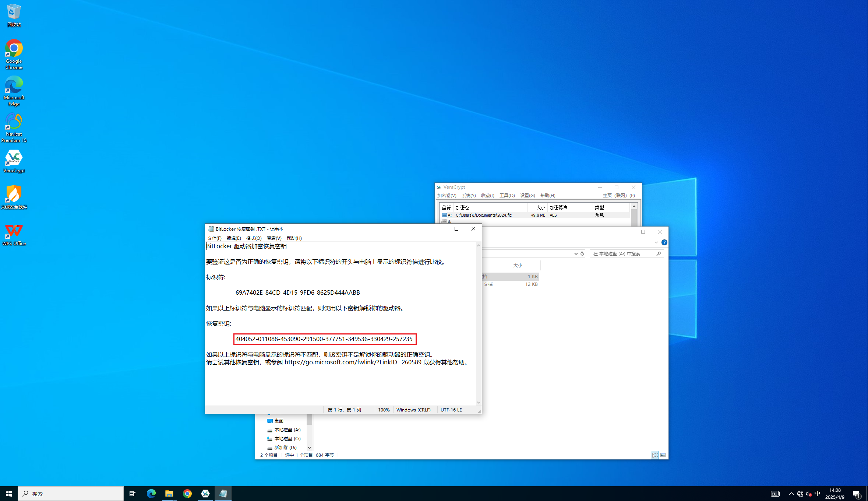Open Notepad 格式(O) menu
868x501 pixels.
click(x=254, y=238)
